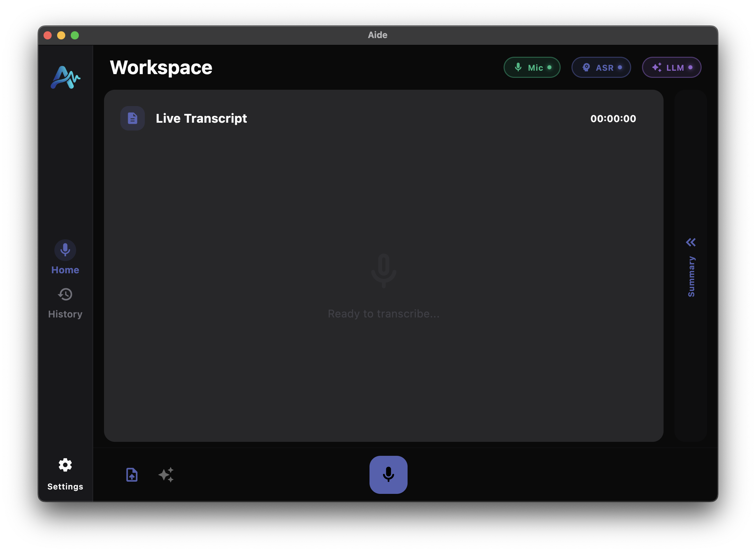
Task: Click the file upload icon
Action: 132,475
